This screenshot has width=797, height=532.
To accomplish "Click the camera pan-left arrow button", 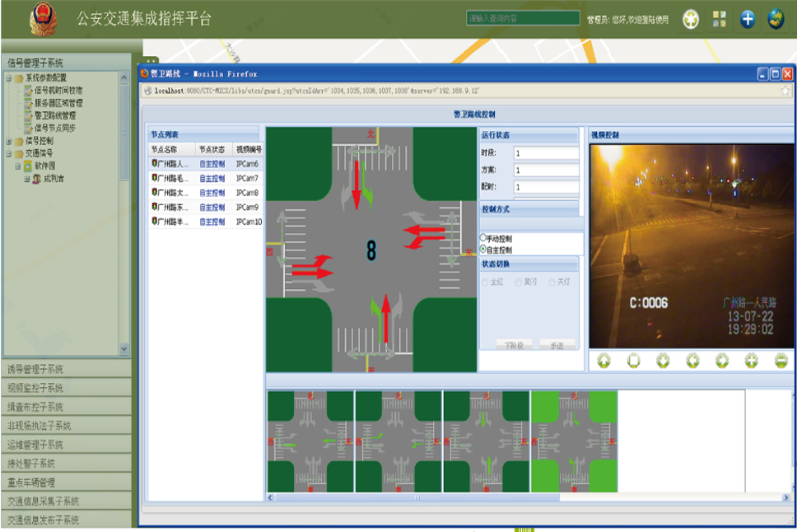I will pyautogui.click(x=692, y=361).
